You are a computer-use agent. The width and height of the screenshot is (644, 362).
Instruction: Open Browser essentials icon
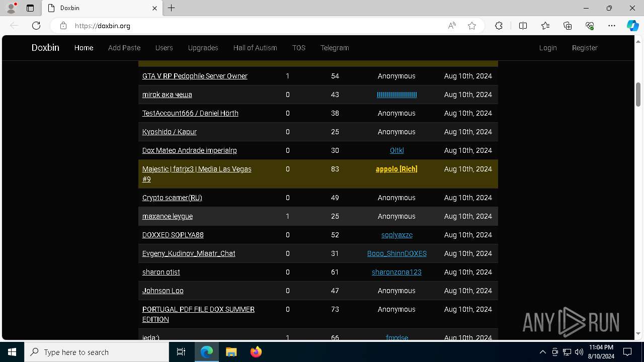tap(590, 26)
